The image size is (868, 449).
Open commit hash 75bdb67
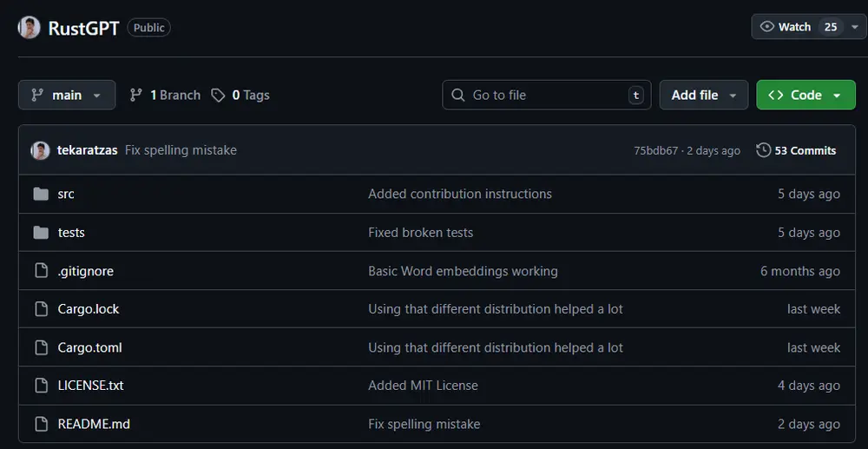[x=655, y=150]
